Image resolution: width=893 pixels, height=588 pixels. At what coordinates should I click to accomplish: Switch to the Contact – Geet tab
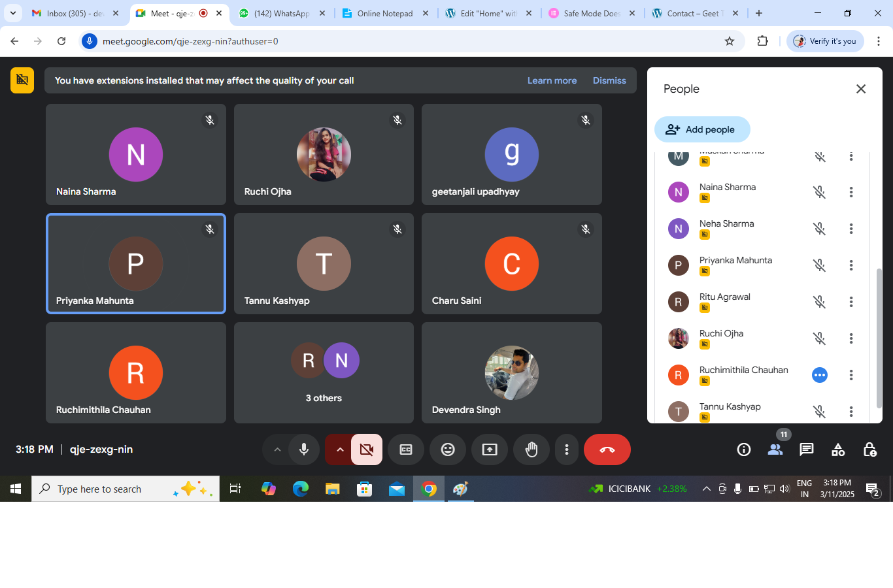pyautogui.click(x=694, y=13)
